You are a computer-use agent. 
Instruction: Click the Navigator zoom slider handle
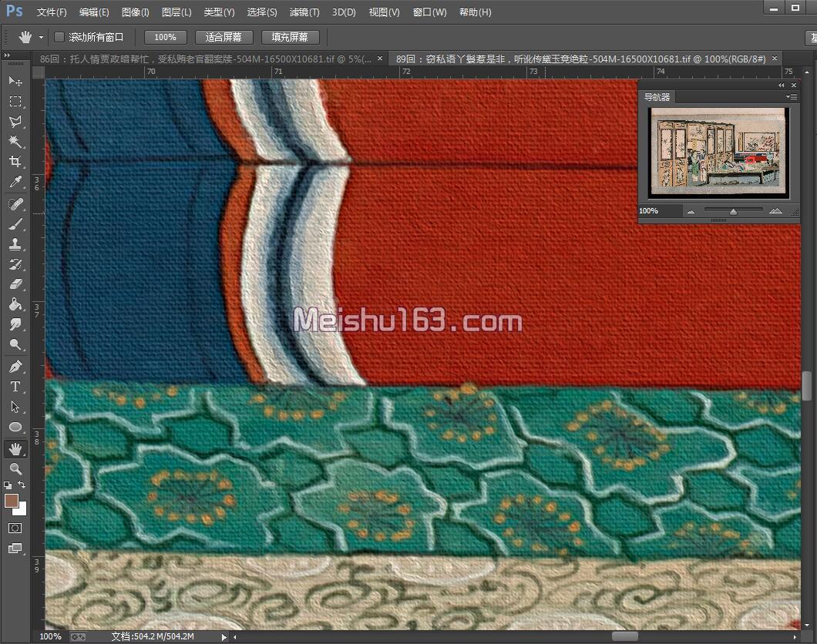(733, 211)
